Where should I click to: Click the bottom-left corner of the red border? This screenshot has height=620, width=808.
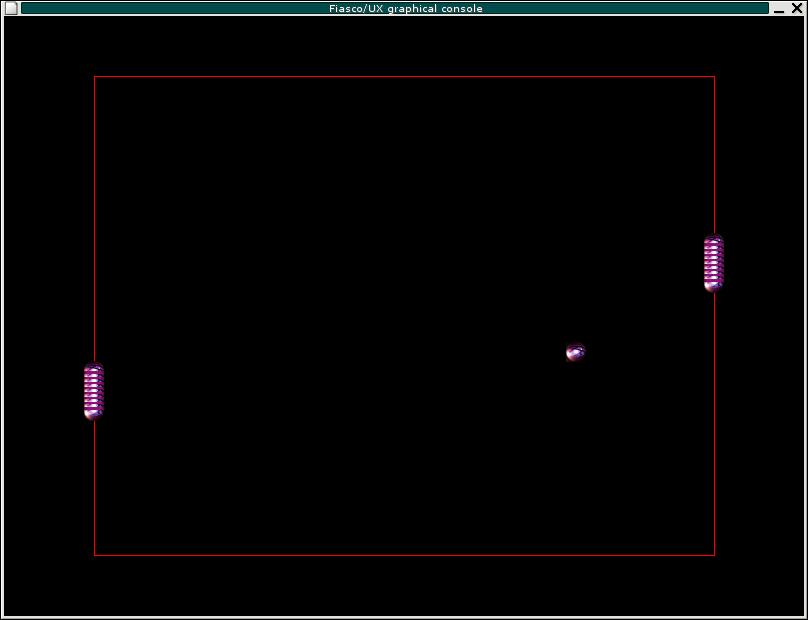click(x=94, y=554)
